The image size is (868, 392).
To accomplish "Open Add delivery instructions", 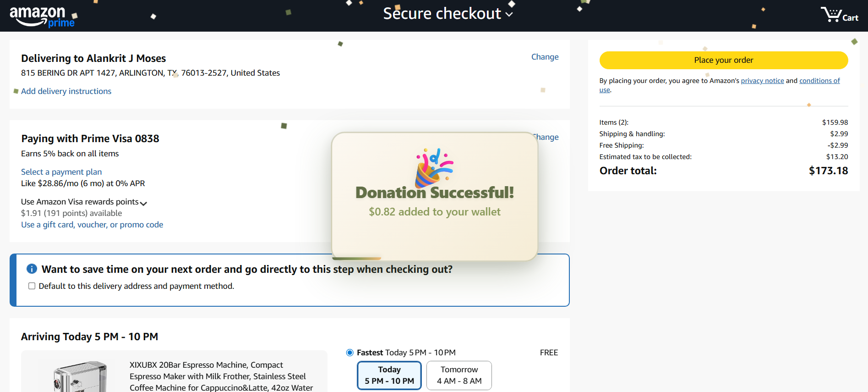I will tap(66, 91).
